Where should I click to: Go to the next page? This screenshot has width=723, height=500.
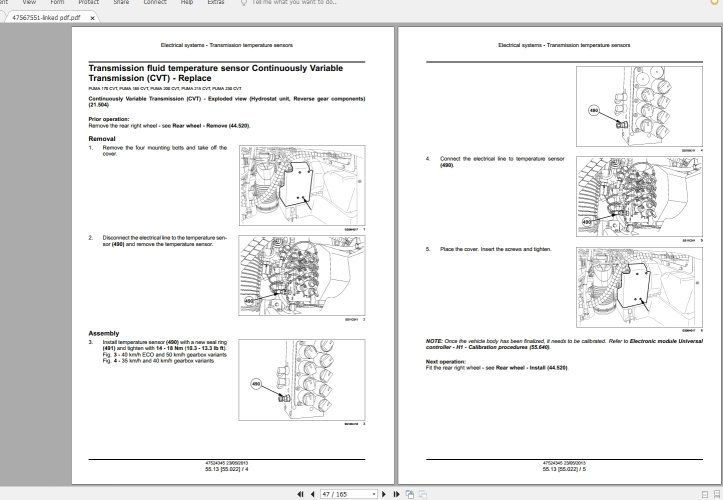[x=384, y=494]
